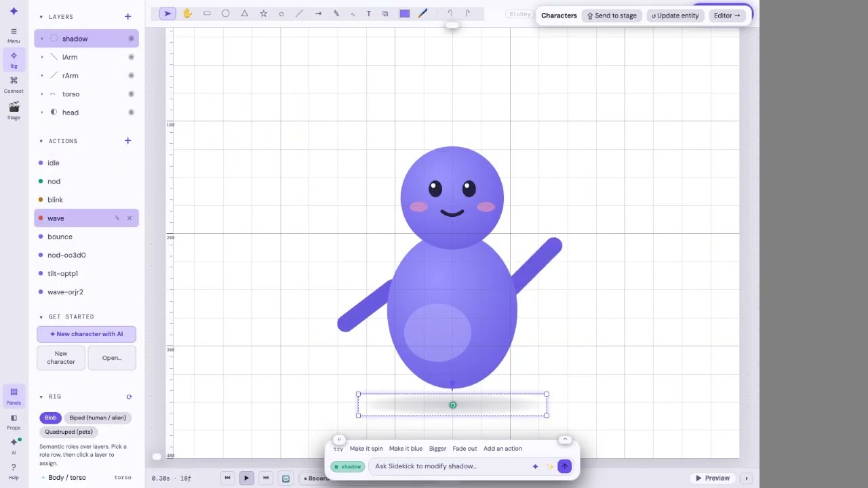This screenshot has height=488, width=868.
Task: Choose the Biped (human / alien) rig
Action: 98,418
